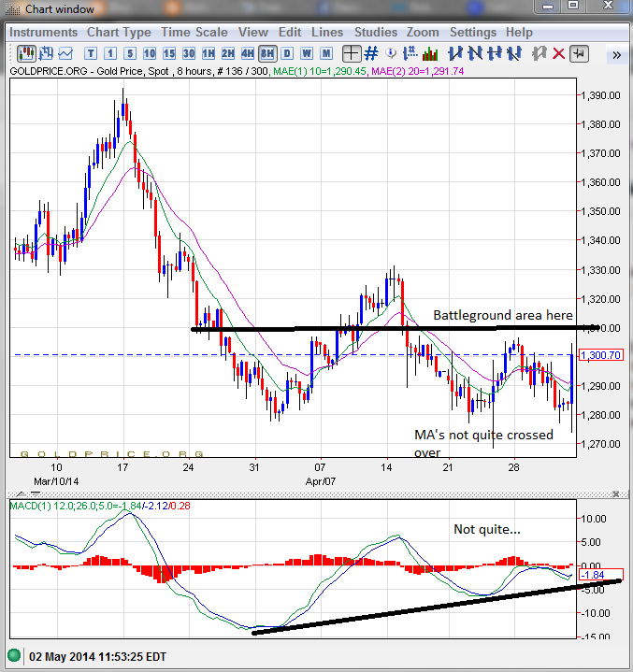Toggle the 8H time scale button
633x672 pixels.
[x=267, y=53]
